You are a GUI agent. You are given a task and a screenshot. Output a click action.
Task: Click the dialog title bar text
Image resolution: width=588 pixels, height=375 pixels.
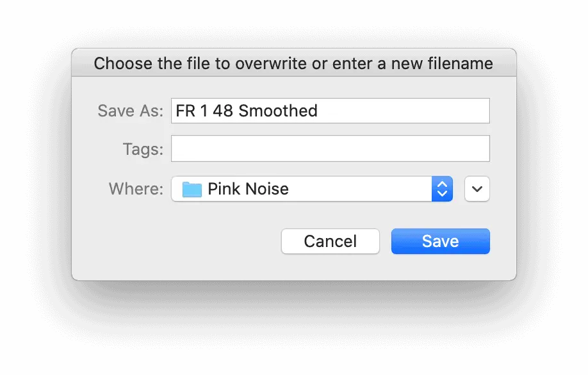click(293, 63)
